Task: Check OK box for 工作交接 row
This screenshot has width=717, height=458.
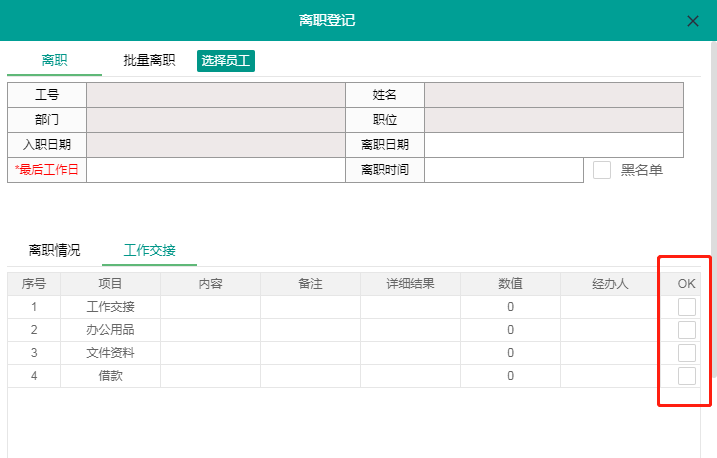Action: [687, 307]
